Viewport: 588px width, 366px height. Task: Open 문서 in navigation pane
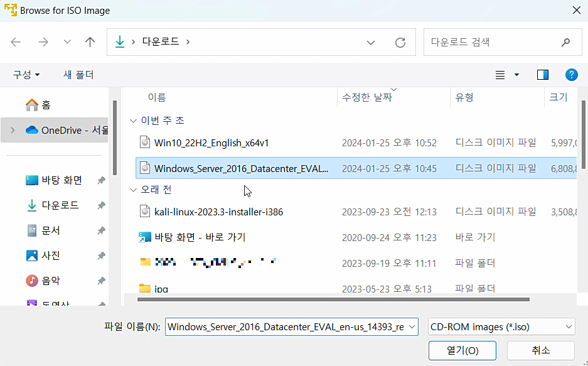43,230
